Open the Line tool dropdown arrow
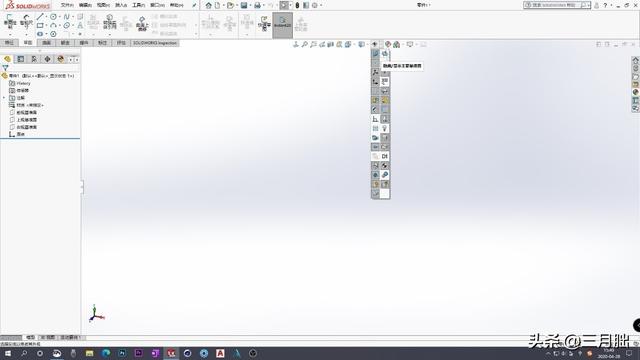Viewport: 640px width, 360px height. pos(46,17)
